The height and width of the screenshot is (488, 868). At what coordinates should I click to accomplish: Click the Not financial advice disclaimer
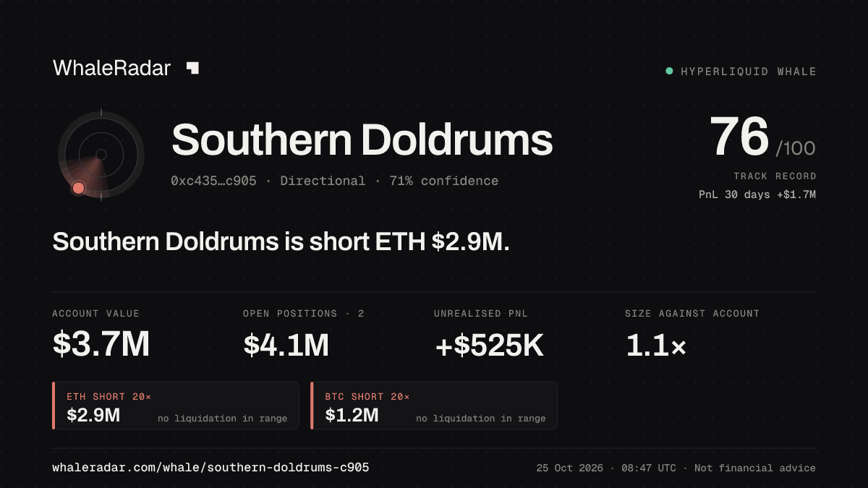tap(755, 468)
